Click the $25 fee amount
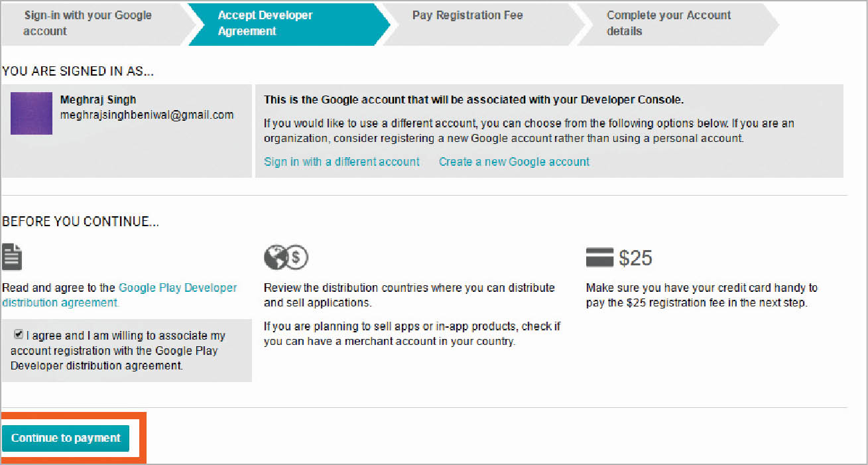This screenshot has height=465, width=868. [x=635, y=258]
